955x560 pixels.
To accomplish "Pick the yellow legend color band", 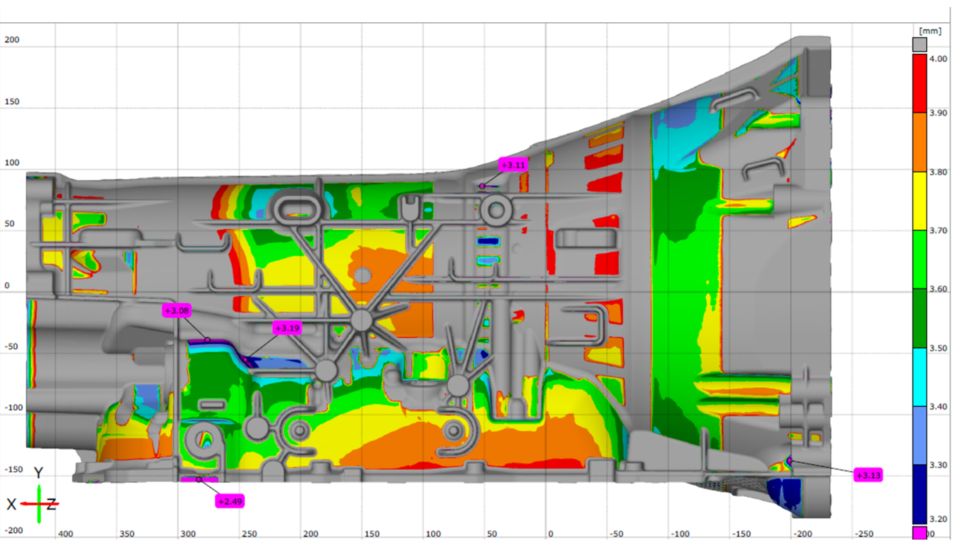I will click(919, 201).
